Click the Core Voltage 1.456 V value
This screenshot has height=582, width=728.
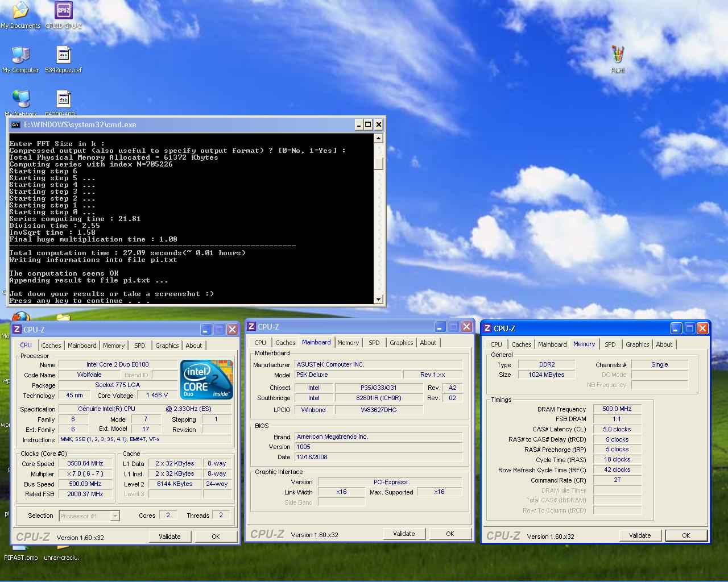pyautogui.click(x=157, y=395)
